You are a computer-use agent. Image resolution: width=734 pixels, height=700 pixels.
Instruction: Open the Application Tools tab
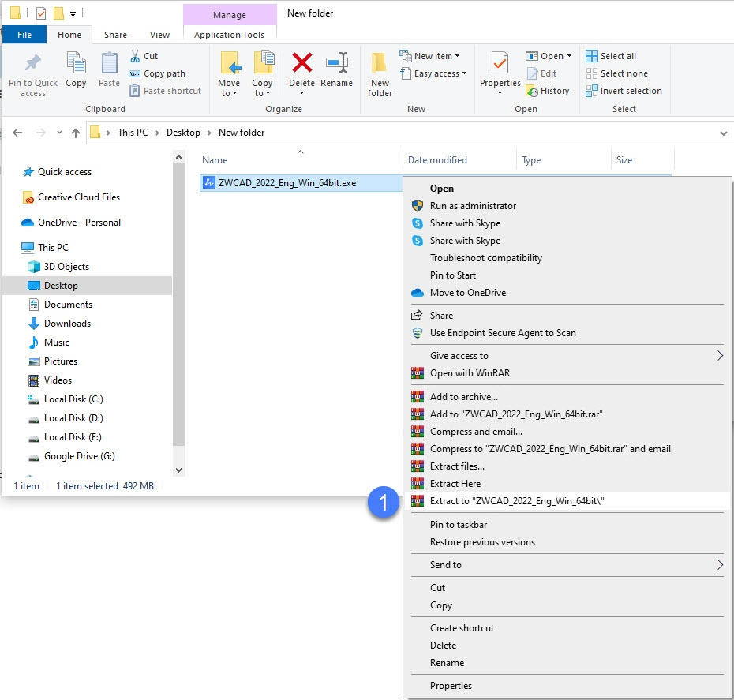[230, 35]
